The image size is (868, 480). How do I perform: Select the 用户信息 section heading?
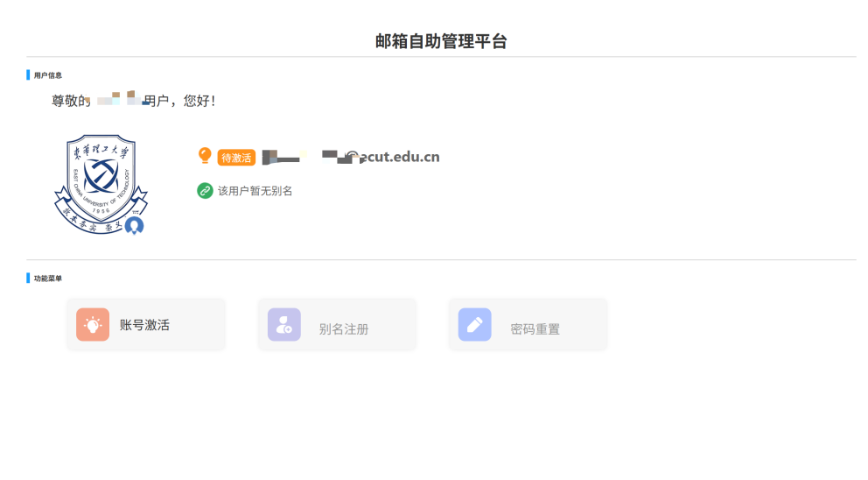(47, 75)
